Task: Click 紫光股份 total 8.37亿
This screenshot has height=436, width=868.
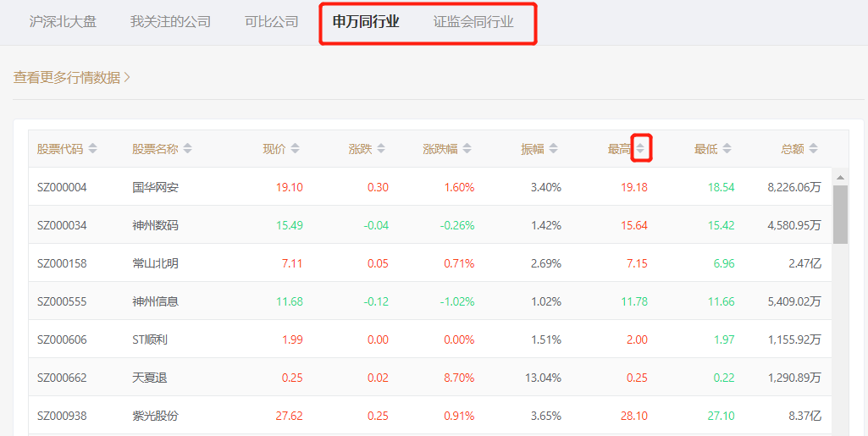Action: 804,416
